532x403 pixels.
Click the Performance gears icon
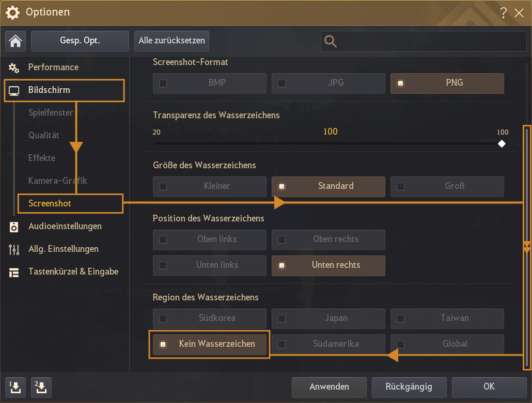[14, 68]
